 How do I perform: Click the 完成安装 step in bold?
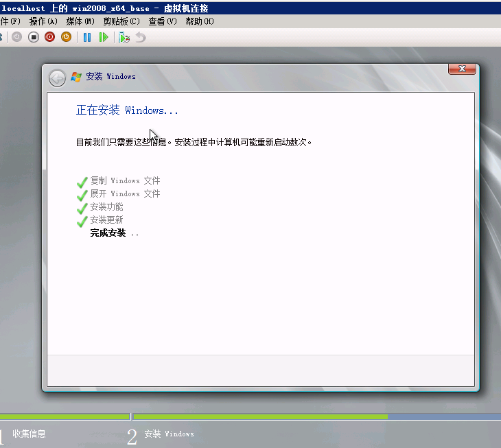point(114,233)
